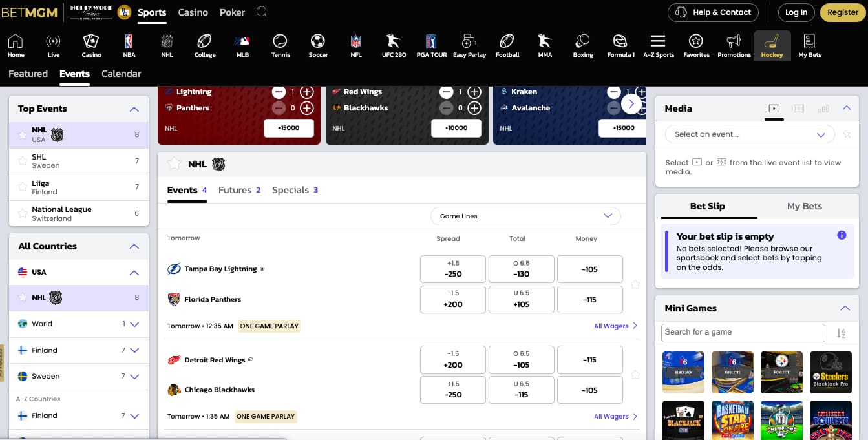The image size is (868, 440).
Task: Star the SHL Sweden top event
Action: click(23, 161)
